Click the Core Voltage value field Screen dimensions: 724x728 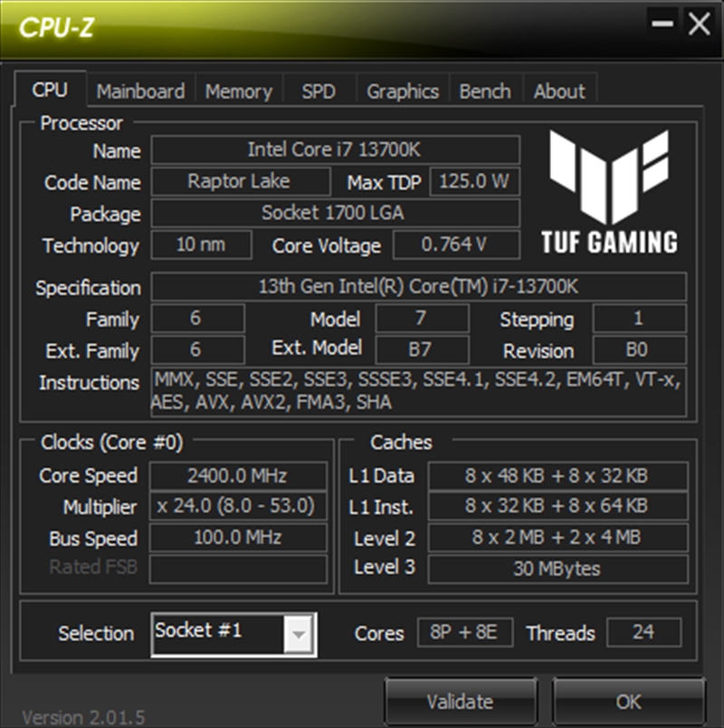[456, 244]
